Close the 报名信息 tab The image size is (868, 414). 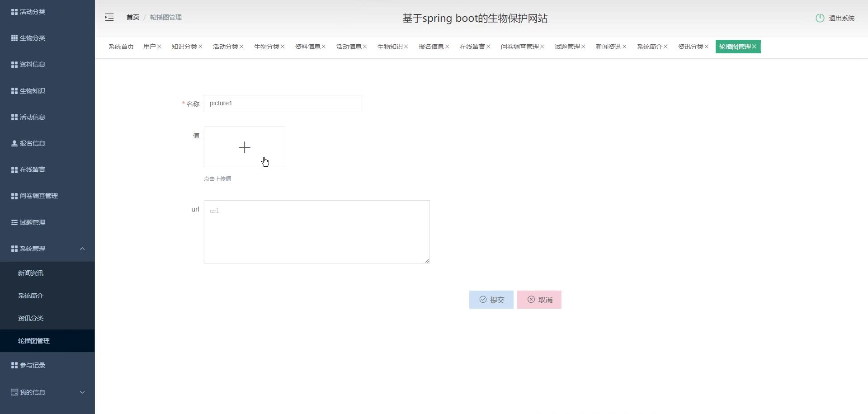click(447, 47)
